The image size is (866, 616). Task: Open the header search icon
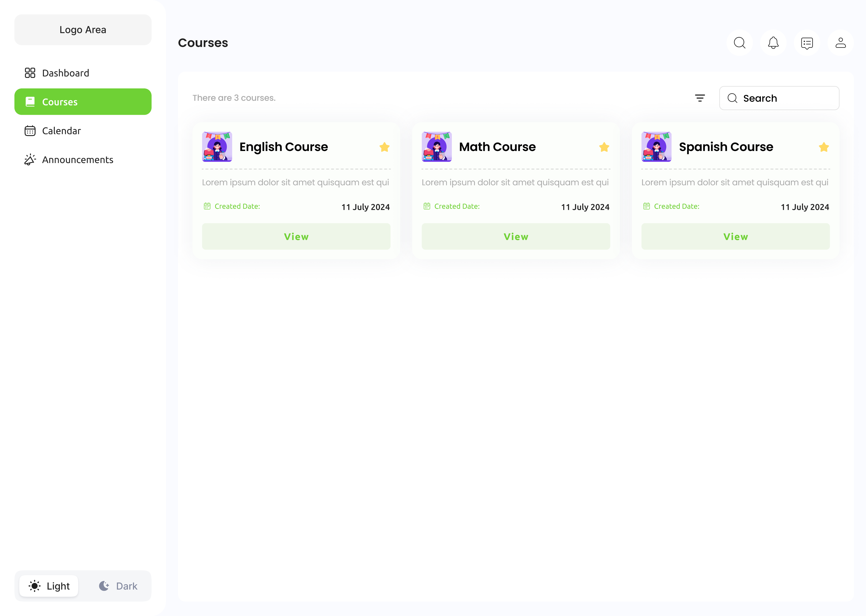[x=739, y=43]
